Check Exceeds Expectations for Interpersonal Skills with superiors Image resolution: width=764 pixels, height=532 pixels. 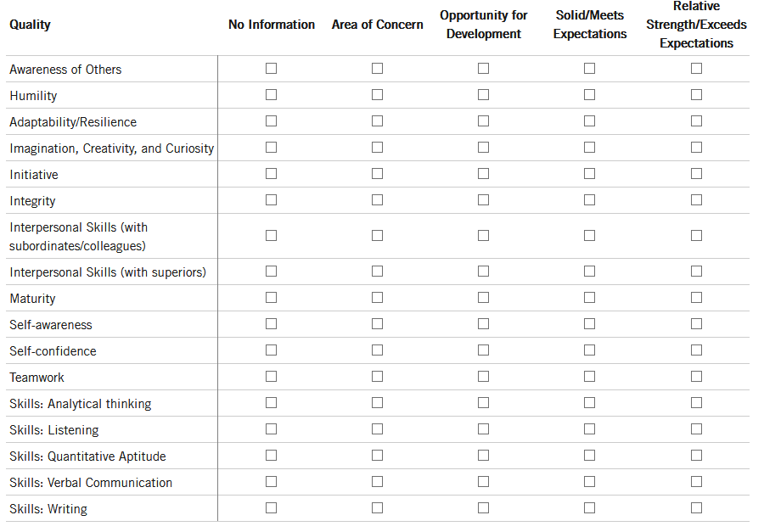[696, 272]
